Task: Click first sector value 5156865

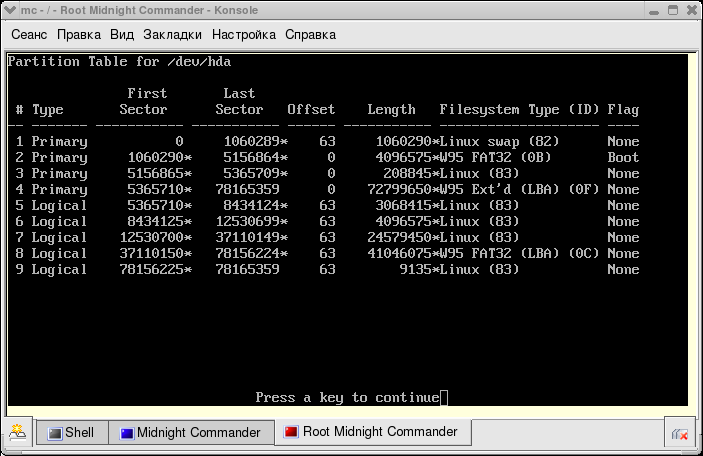Action: (156, 174)
